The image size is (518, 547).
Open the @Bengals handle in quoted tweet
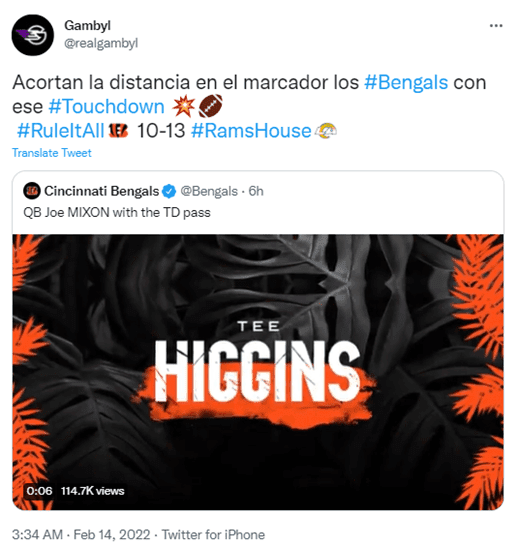(x=209, y=191)
